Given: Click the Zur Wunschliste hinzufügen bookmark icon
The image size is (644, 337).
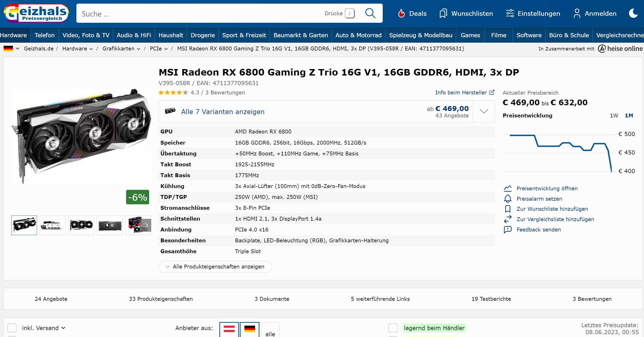Looking at the screenshot, I should pyautogui.click(x=508, y=209).
